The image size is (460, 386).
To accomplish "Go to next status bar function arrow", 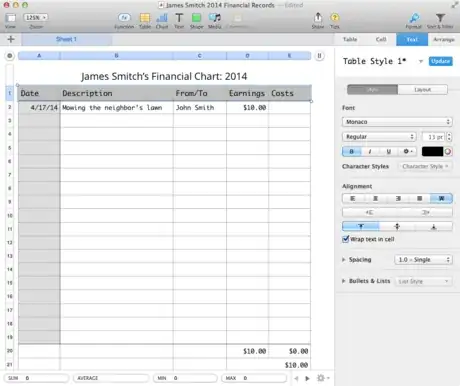I will [307, 378].
